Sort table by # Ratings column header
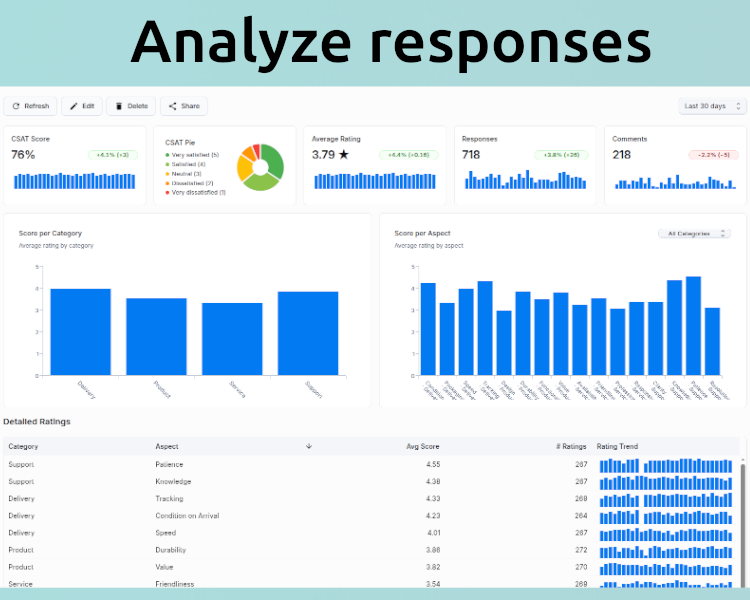The width and height of the screenshot is (750, 600). [x=572, y=446]
